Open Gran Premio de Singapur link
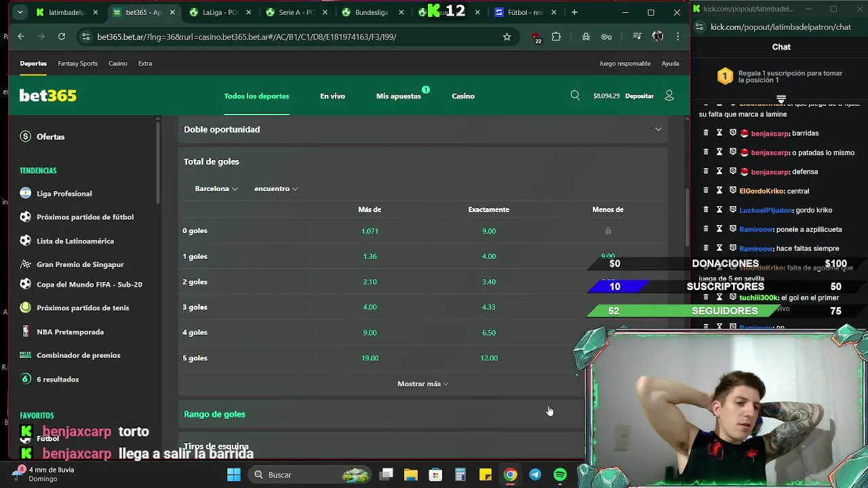The height and width of the screenshot is (488, 868). 80,264
